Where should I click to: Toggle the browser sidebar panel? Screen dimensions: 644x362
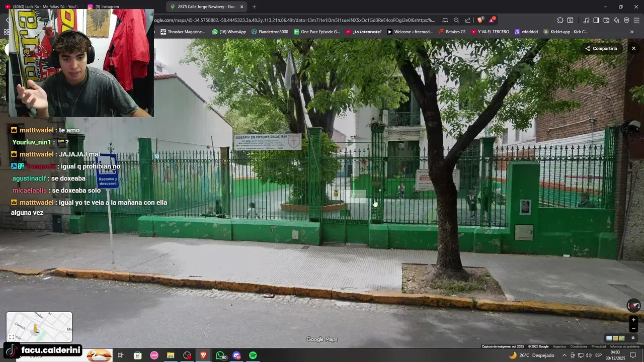click(x=596, y=20)
